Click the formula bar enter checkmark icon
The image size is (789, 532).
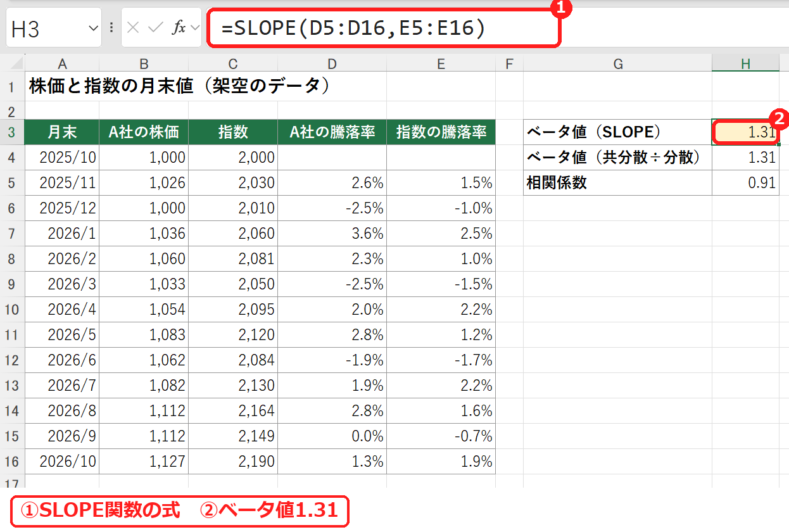pyautogui.click(x=156, y=28)
